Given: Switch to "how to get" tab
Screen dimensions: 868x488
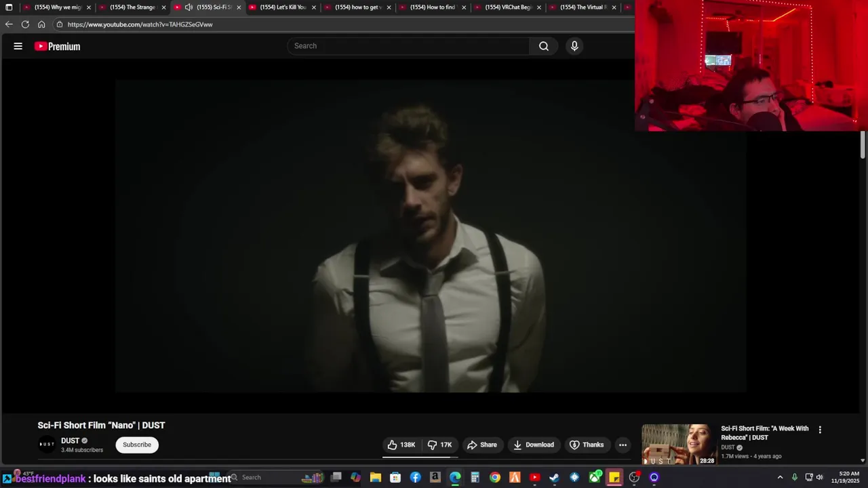Looking at the screenshot, I should pyautogui.click(x=359, y=7).
